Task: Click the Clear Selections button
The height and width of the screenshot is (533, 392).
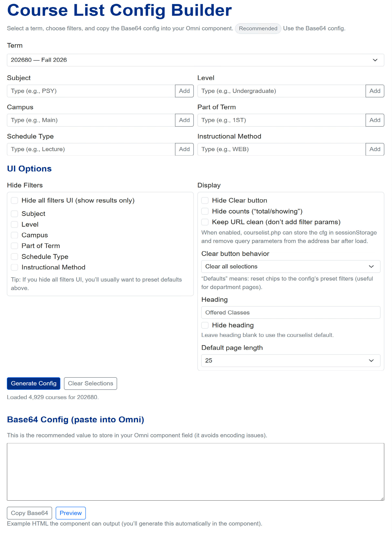Action: pyautogui.click(x=90, y=383)
